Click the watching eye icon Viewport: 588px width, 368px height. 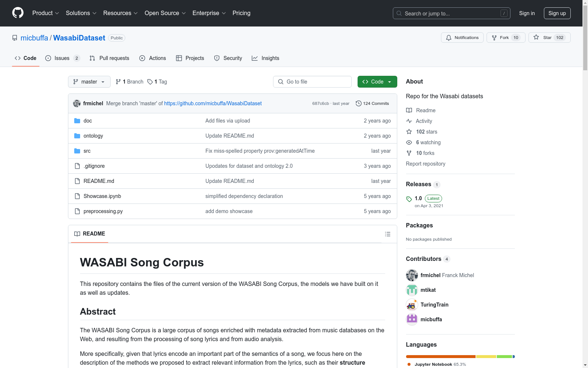[409, 142]
